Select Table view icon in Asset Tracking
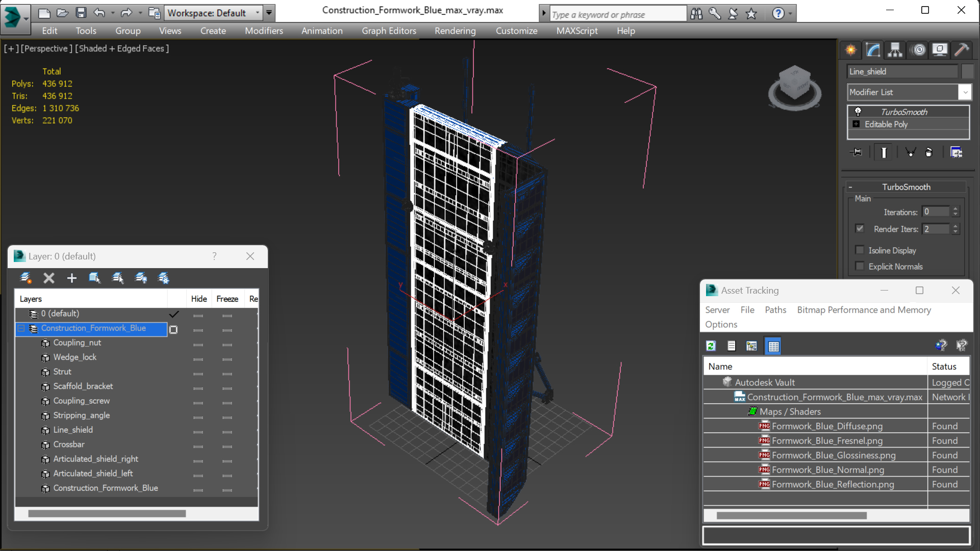This screenshot has width=980, height=551. (773, 346)
